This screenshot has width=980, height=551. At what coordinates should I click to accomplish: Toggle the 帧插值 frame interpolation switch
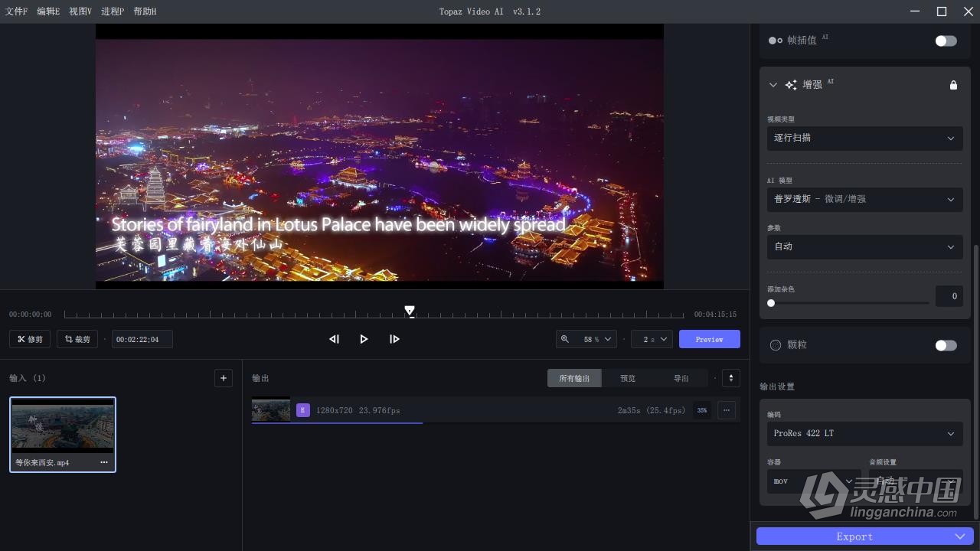click(946, 41)
